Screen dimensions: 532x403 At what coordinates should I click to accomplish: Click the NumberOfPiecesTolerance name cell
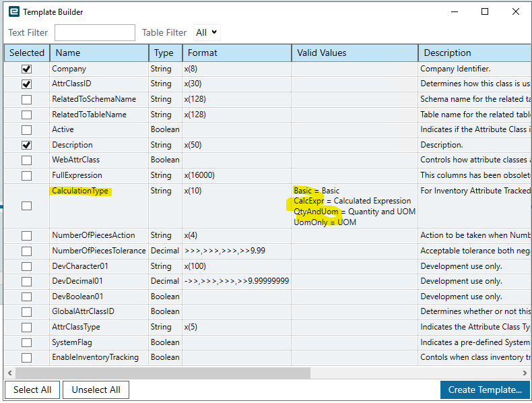coord(99,251)
